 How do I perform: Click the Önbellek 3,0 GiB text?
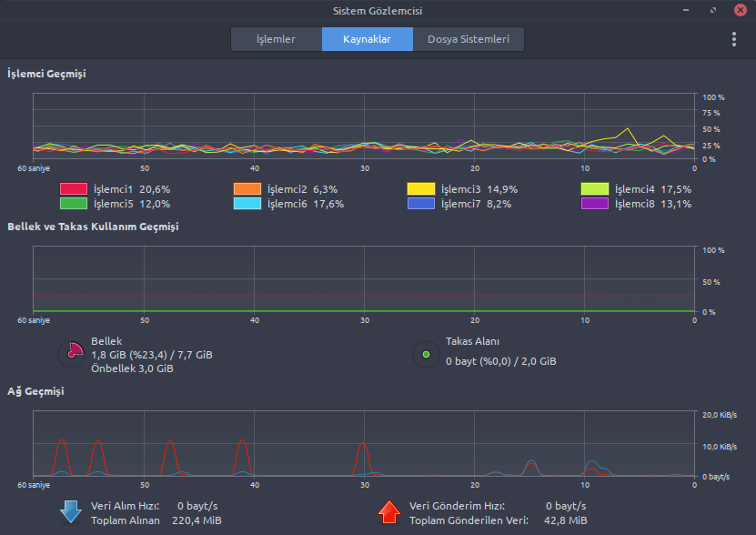(132, 368)
